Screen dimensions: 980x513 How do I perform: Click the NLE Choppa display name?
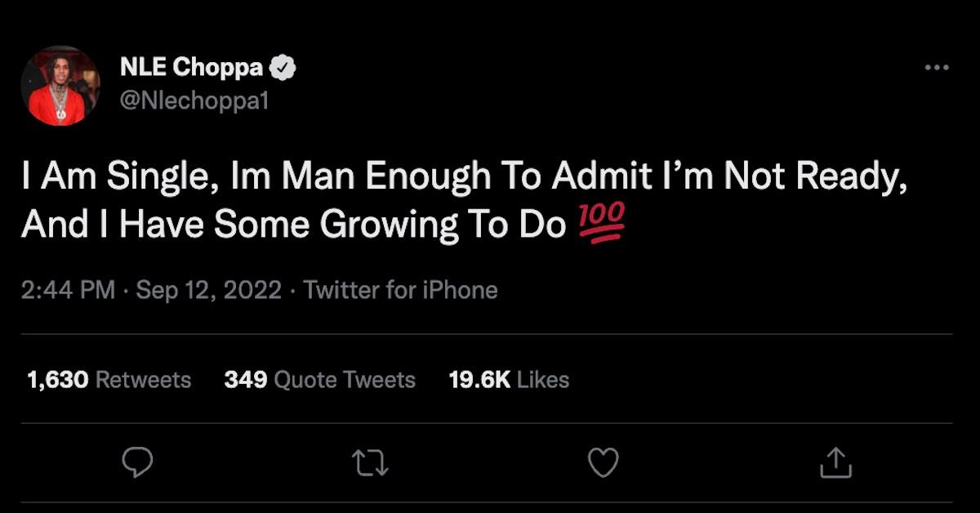(191, 69)
